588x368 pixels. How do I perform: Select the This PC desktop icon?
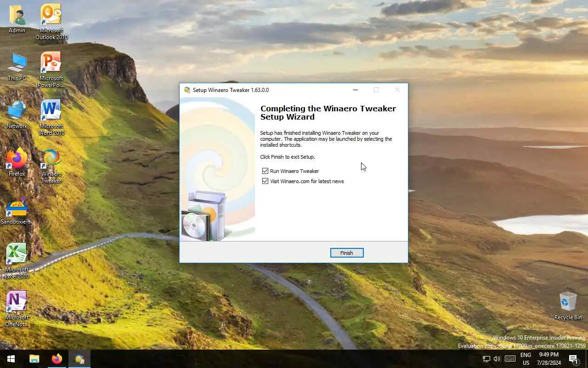tap(17, 67)
